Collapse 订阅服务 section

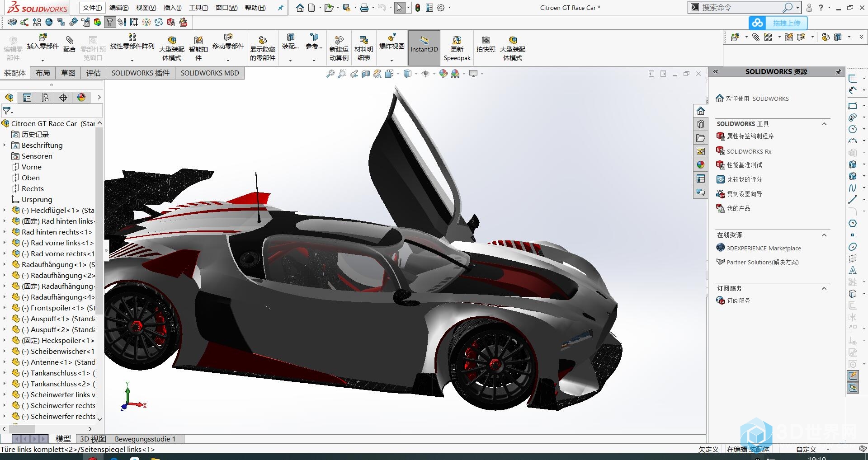tap(824, 288)
